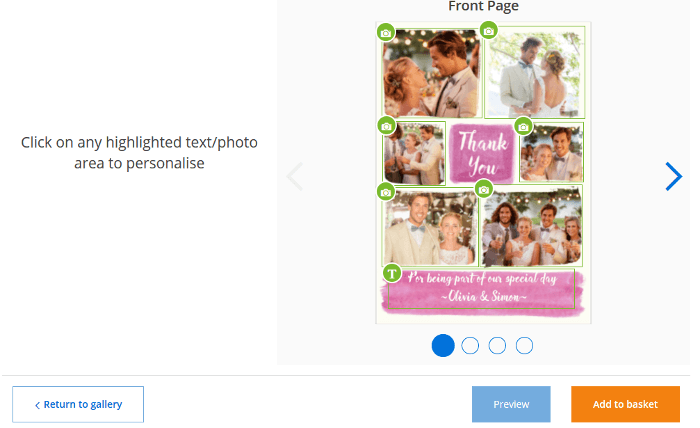Click the pink Thank You graphic
Viewport: 700px width, 428px height.
tap(483, 154)
